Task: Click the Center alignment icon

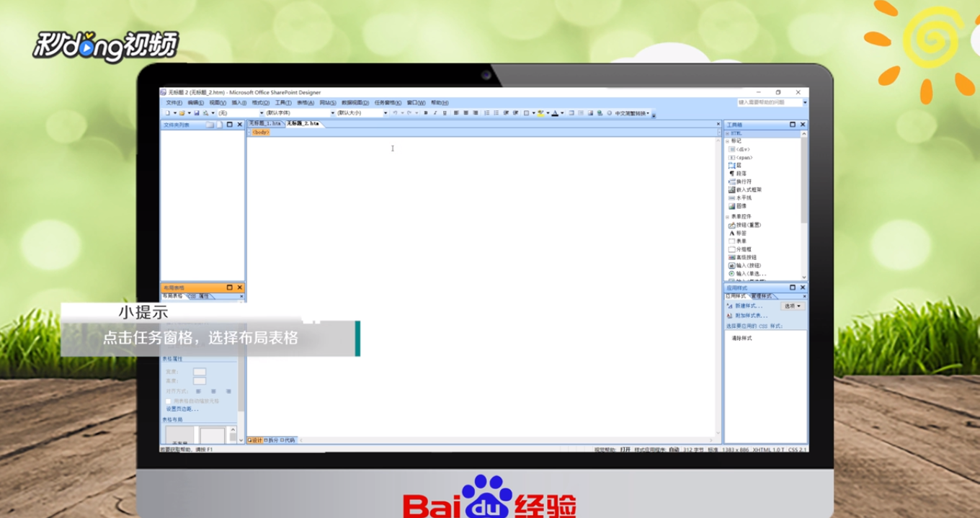Action: coord(465,113)
